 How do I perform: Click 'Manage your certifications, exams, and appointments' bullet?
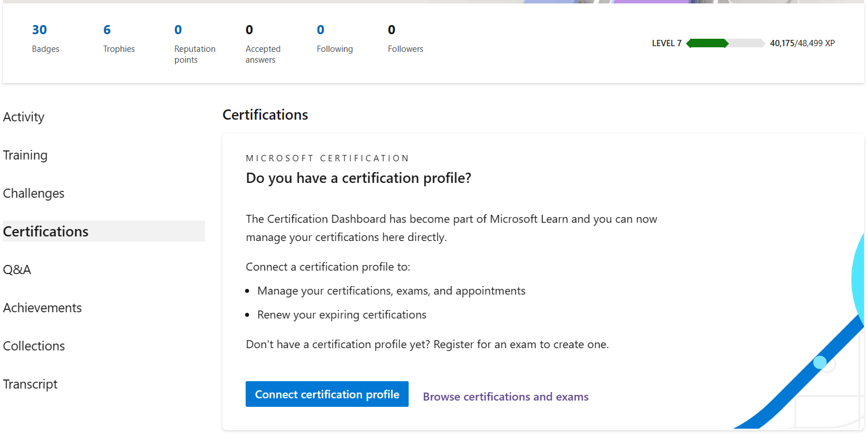click(392, 291)
